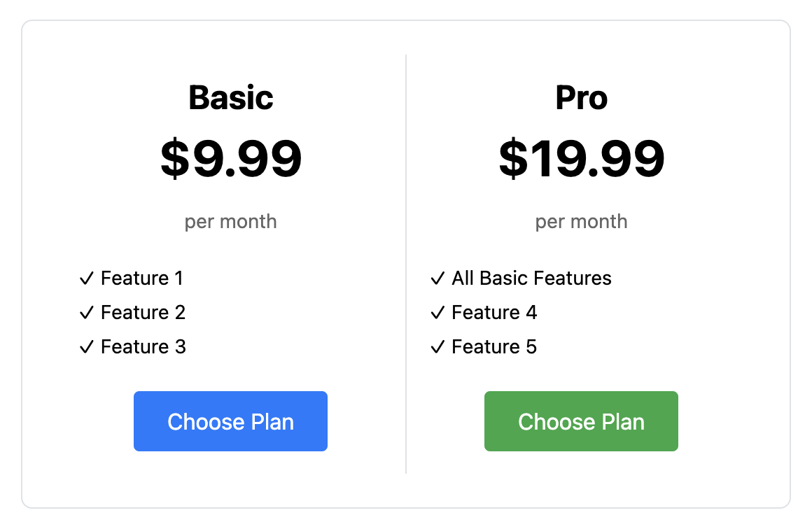This screenshot has height=529, width=812.
Task: Click 'per month' under the Basic price
Action: click(x=230, y=222)
